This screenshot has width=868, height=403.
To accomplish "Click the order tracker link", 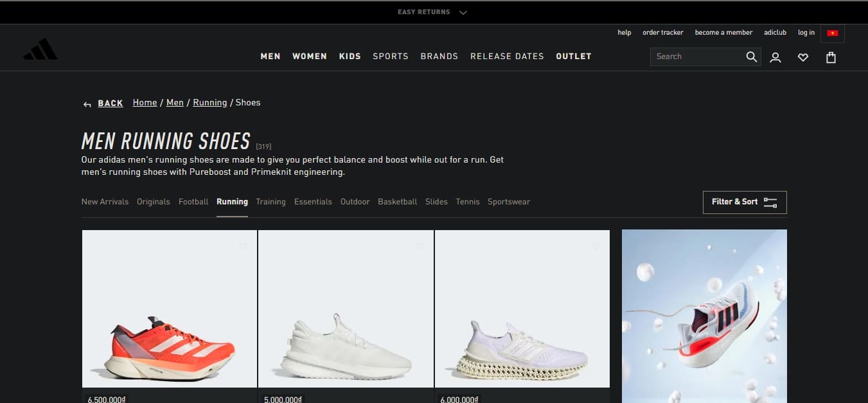I will (662, 33).
